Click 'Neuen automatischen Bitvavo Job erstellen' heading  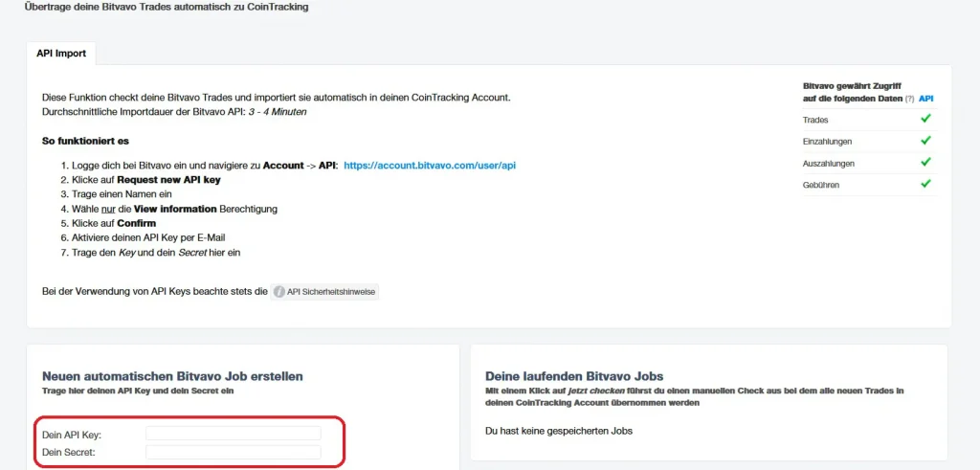[x=172, y=376]
